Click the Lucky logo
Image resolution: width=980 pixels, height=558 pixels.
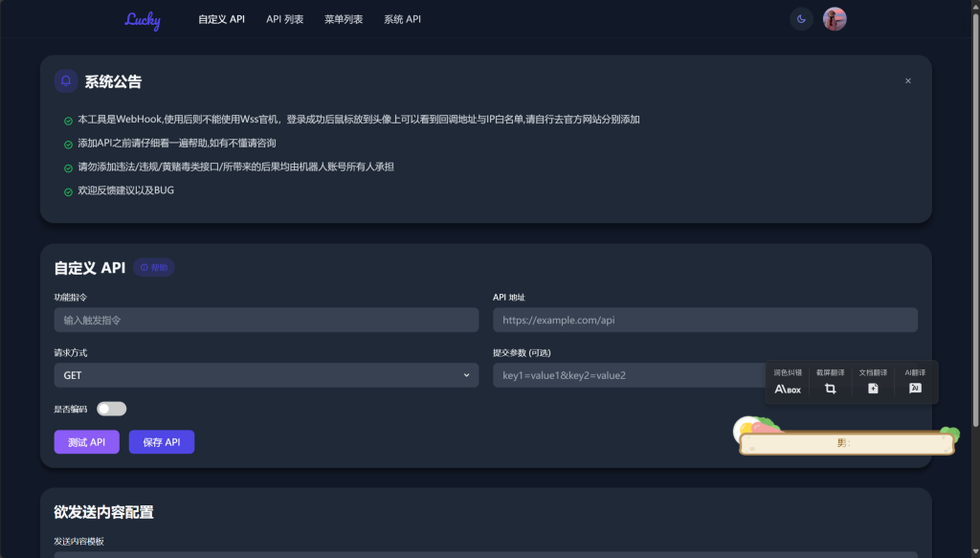click(142, 19)
